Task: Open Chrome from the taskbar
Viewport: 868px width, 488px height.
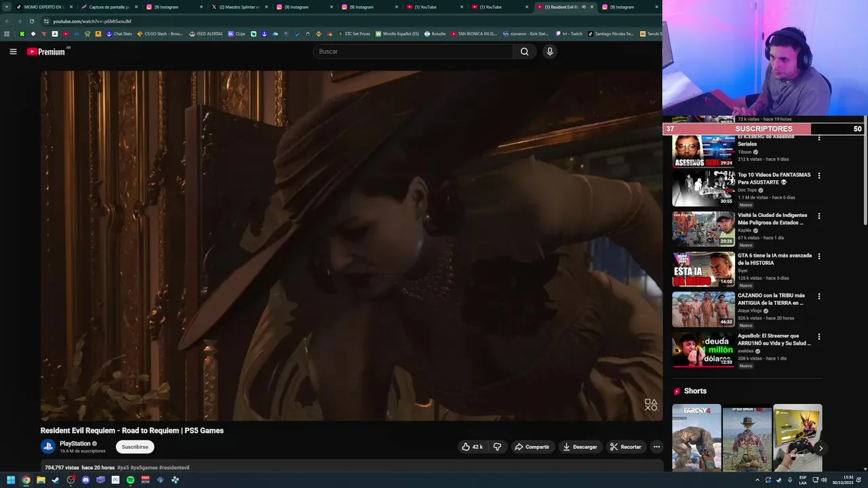Action: [26, 480]
